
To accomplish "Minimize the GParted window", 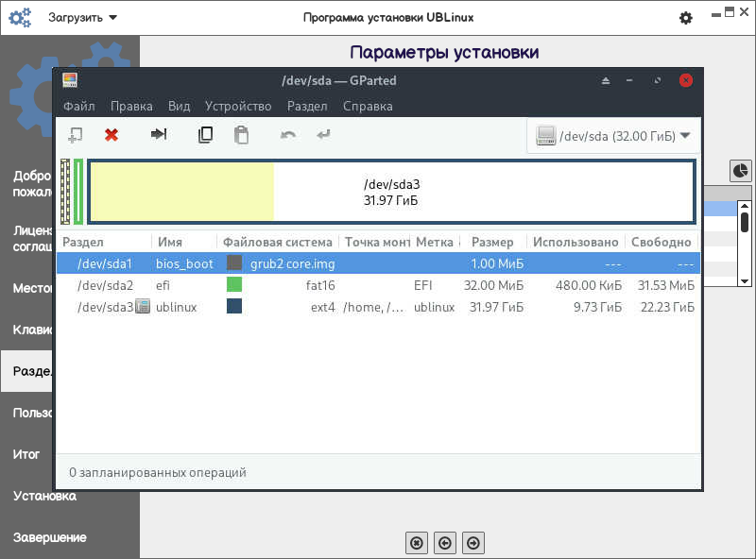I will pos(629,80).
